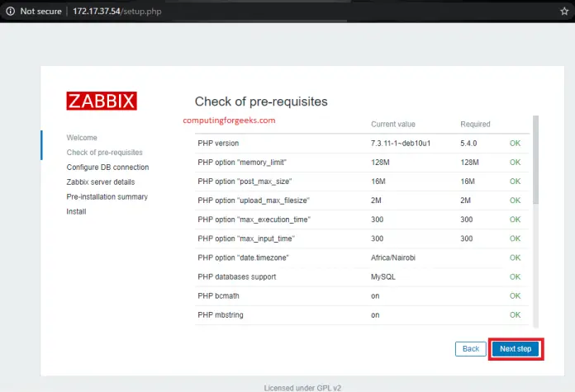Image resolution: width=575 pixels, height=392 pixels.
Task: Select Check of pre-requisites step
Action: [x=104, y=153]
